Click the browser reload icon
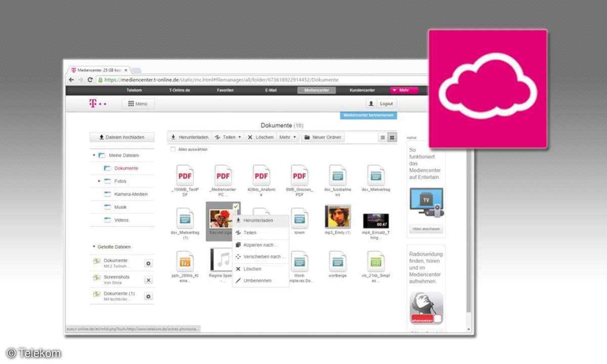 point(90,80)
